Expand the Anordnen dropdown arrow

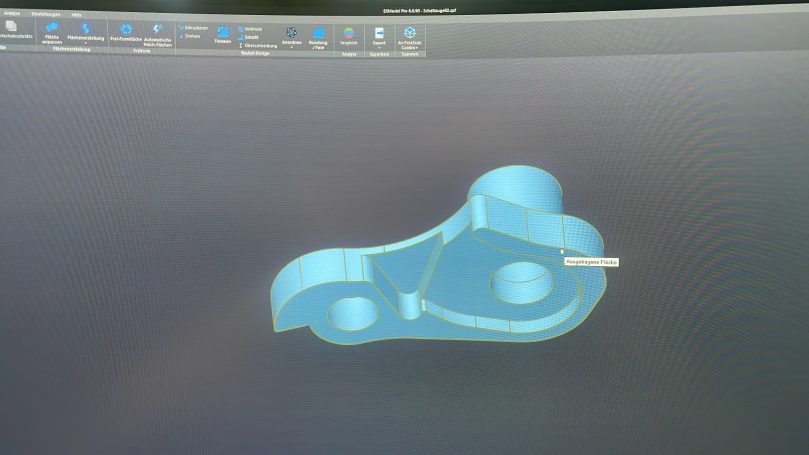pos(292,48)
